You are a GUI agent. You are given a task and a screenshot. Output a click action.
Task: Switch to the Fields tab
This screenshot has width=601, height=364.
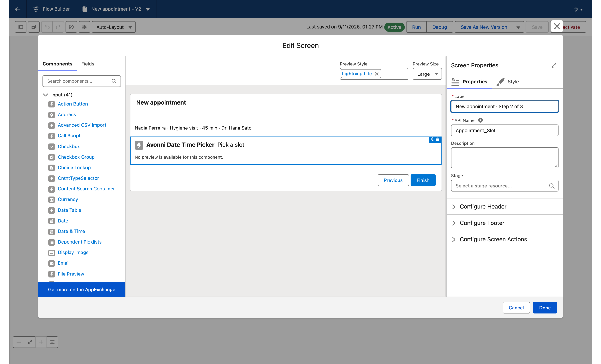point(88,64)
